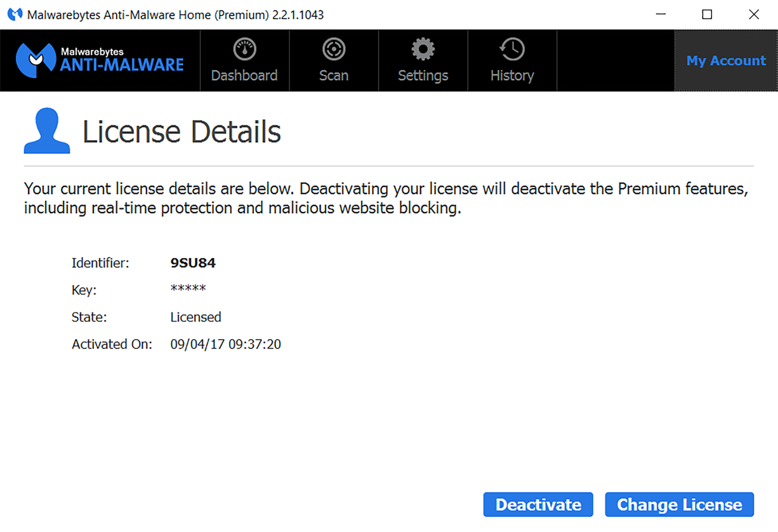Switch to the Scan tab label
778x532 pixels.
[x=334, y=75]
